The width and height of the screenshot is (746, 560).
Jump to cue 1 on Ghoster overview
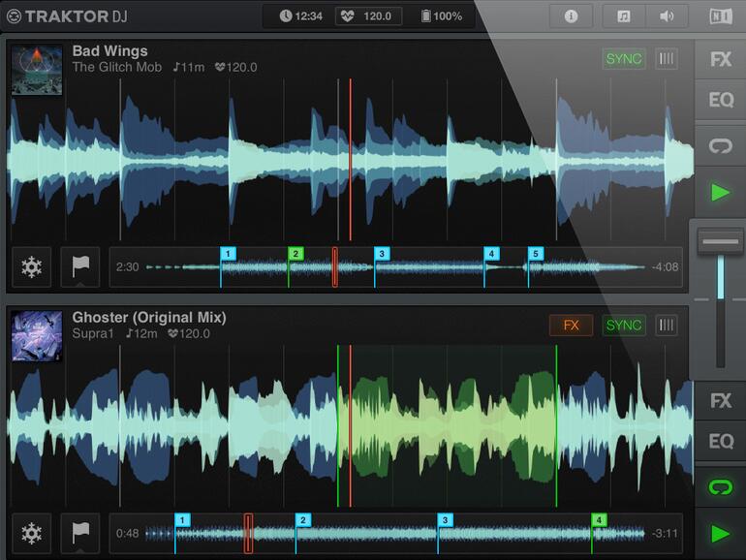click(x=182, y=520)
